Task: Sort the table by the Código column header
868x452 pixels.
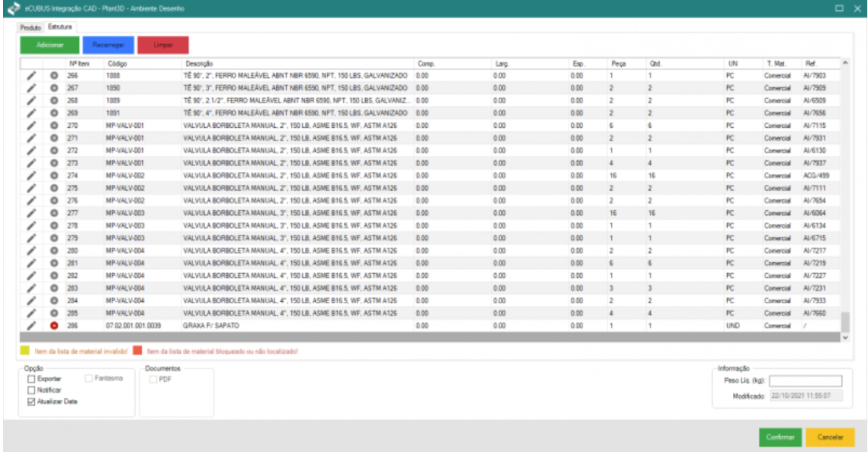Action: [118, 64]
